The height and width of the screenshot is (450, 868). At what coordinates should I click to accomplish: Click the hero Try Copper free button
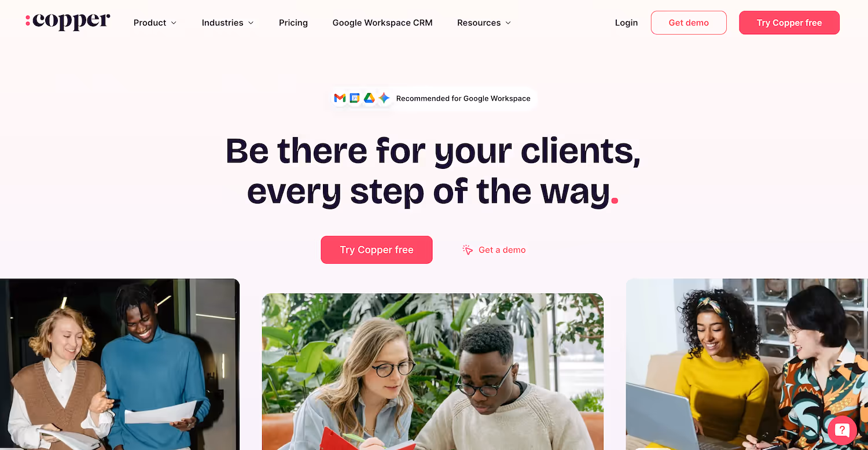click(377, 250)
